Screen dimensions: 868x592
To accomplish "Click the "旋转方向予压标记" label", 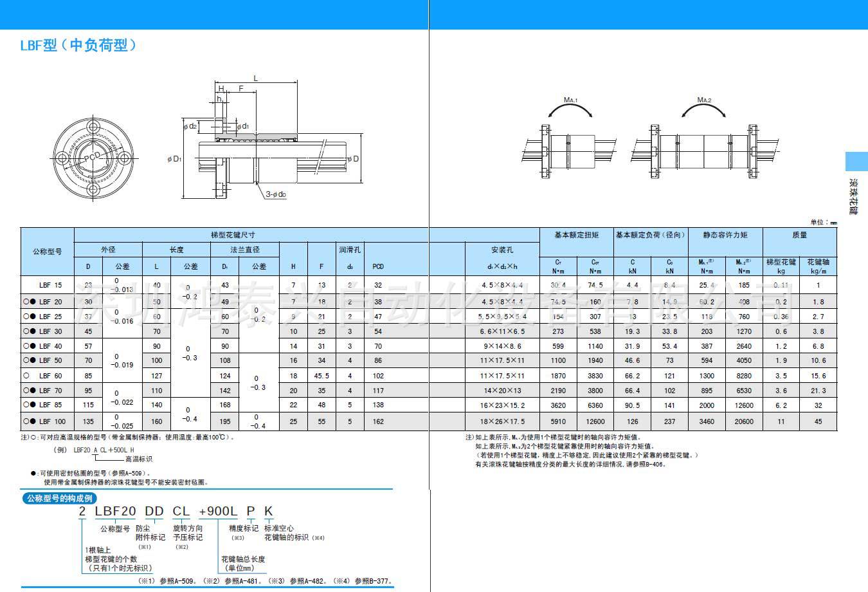I will (x=188, y=533).
